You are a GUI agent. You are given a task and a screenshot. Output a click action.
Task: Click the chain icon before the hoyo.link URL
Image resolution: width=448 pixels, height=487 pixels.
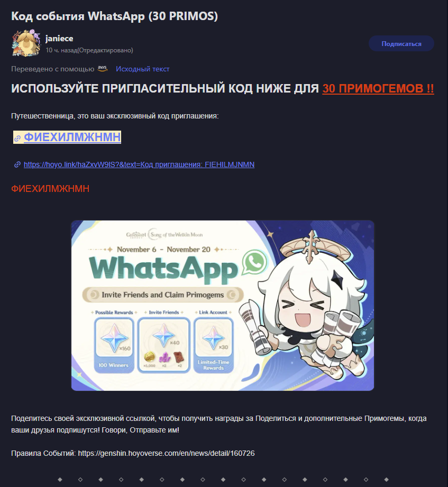17,164
